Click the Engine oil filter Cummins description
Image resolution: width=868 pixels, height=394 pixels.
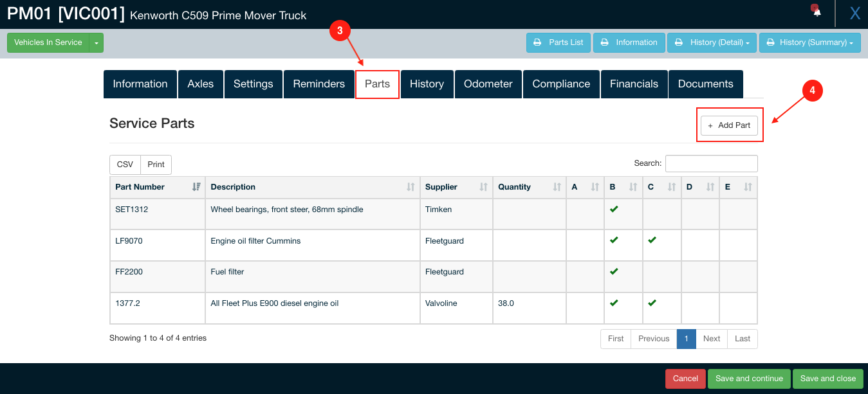[x=255, y=241]
